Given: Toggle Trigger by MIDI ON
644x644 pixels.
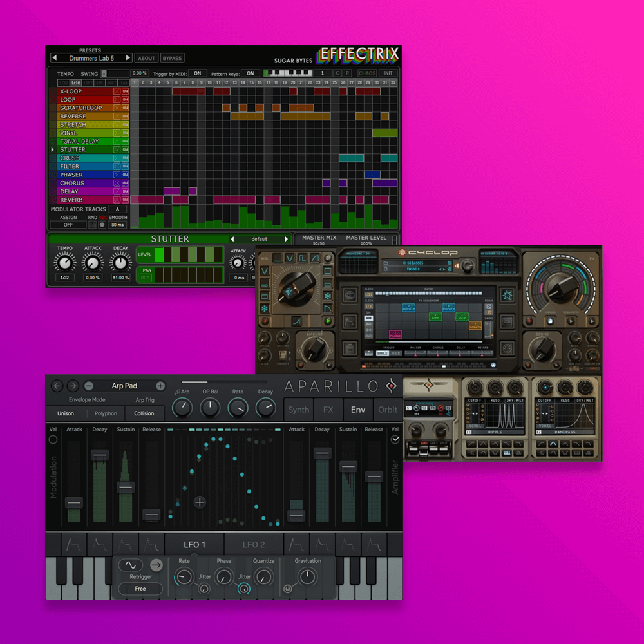Looking at the screenshot, I should pos(198,73).
